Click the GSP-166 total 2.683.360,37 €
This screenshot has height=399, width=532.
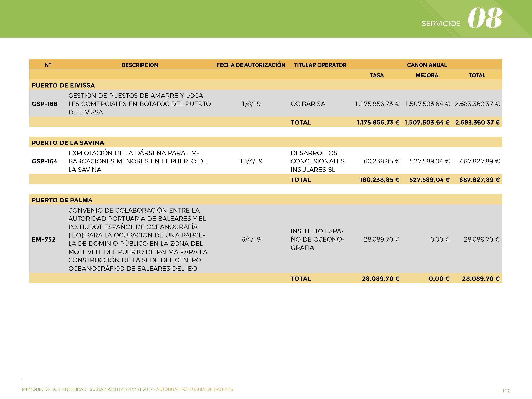pyautogui.click(x=477, y=104)
